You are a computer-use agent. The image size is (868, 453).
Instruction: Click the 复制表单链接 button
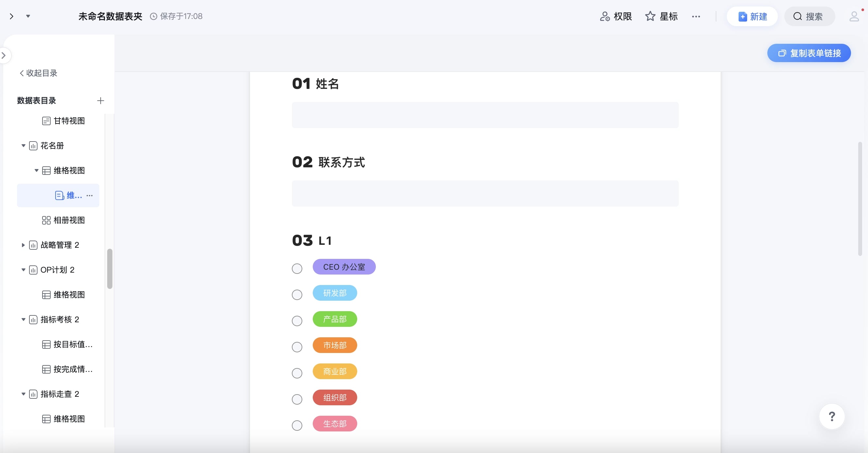pos(809,53)
